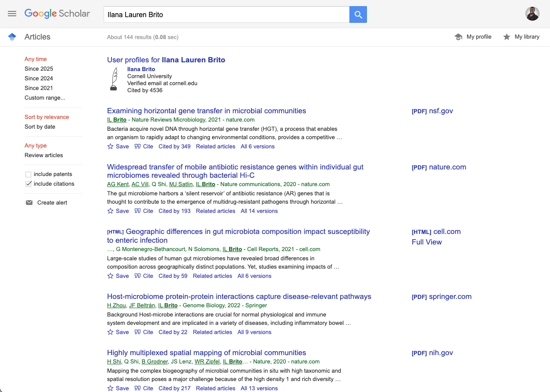Open the cell.com HTML link
Image resolution: width=550 pixels, height=392 pixels.
(x=436, y=232)
